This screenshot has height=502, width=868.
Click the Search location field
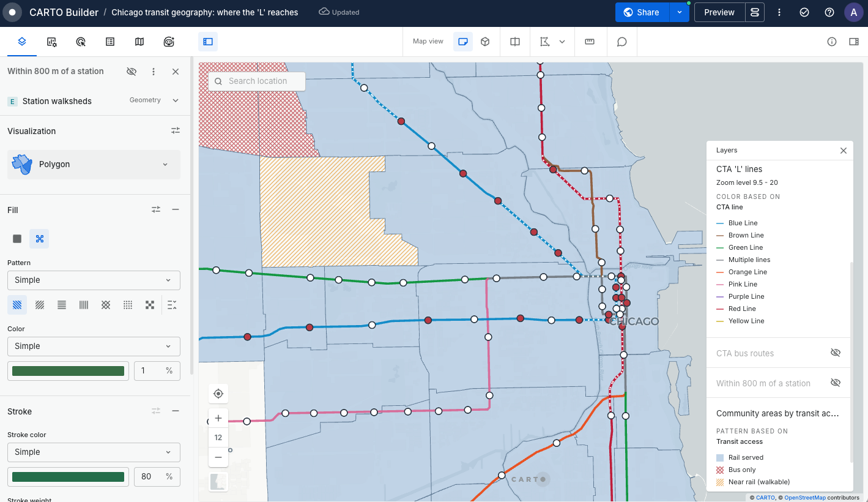pos(256,81)
